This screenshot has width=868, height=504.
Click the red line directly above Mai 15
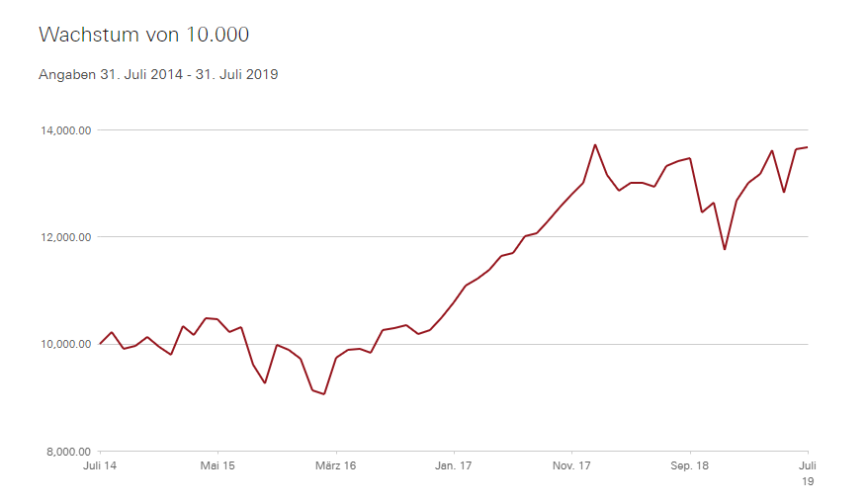click(x=217, y=319)
